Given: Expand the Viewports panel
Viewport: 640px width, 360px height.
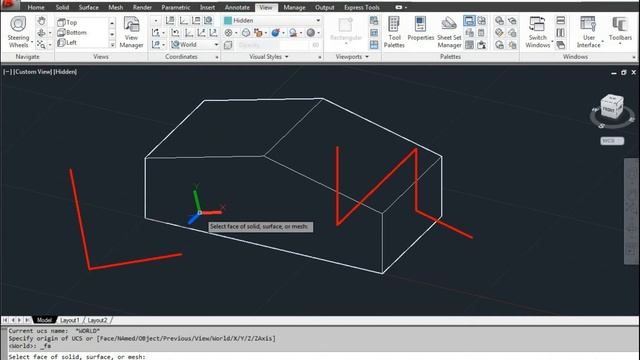Looking at the screenshot, I should pos(352,57).
